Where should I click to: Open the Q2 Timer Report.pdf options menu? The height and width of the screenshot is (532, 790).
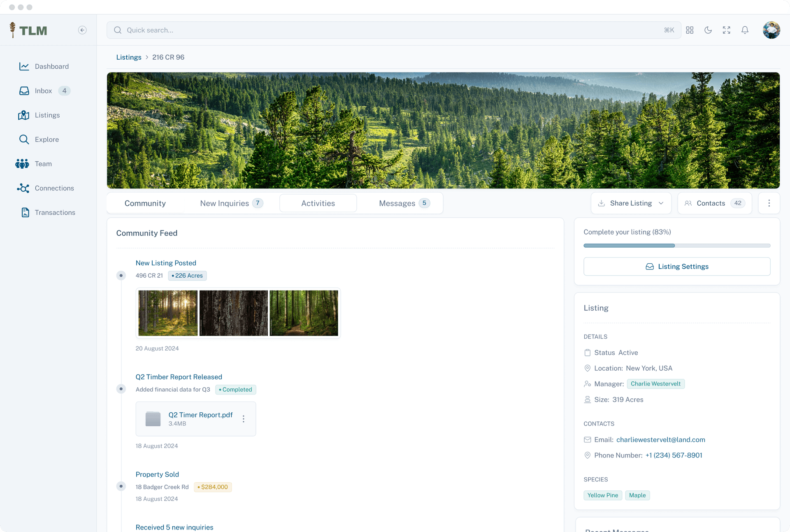pos(244,419)
